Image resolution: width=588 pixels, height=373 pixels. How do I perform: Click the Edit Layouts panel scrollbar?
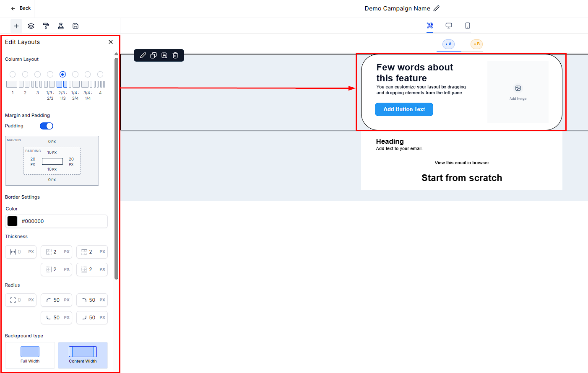coord(116,168)
